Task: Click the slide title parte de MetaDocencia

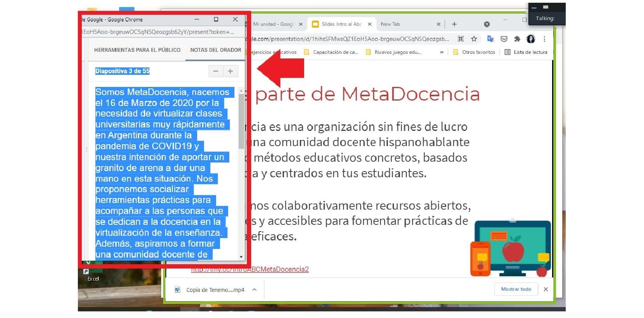Action: (368, 94)
